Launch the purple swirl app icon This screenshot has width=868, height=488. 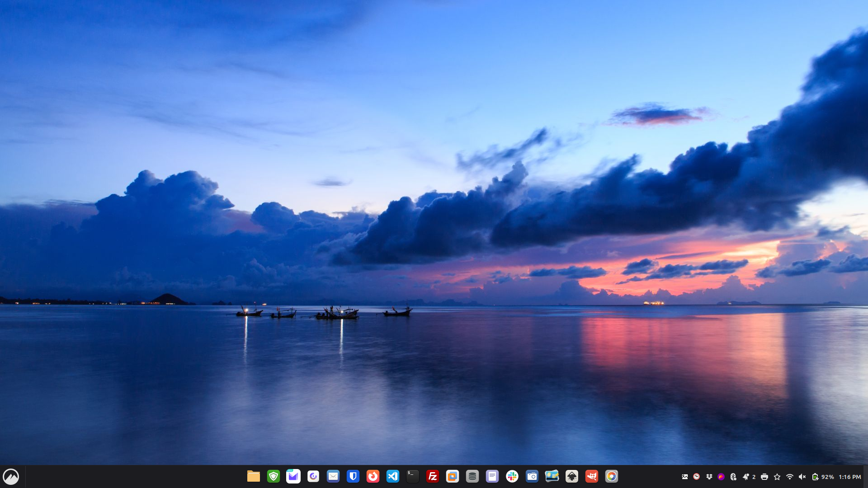(x=313, y=476)
